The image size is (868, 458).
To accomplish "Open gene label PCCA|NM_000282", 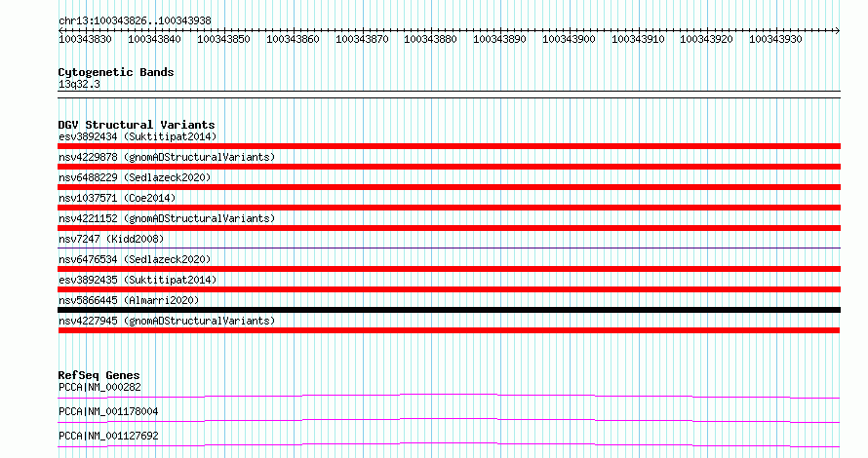I will tap(99, 387).
